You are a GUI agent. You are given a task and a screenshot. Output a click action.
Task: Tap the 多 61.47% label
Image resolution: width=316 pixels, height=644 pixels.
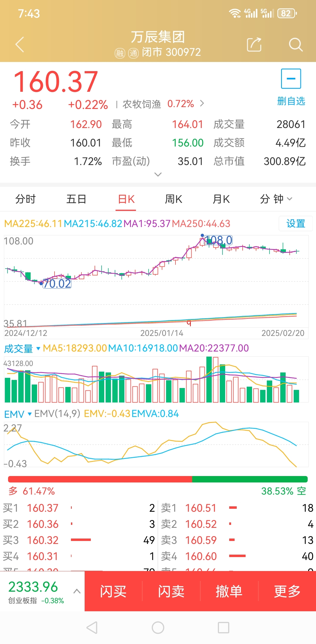pos(31,491)
